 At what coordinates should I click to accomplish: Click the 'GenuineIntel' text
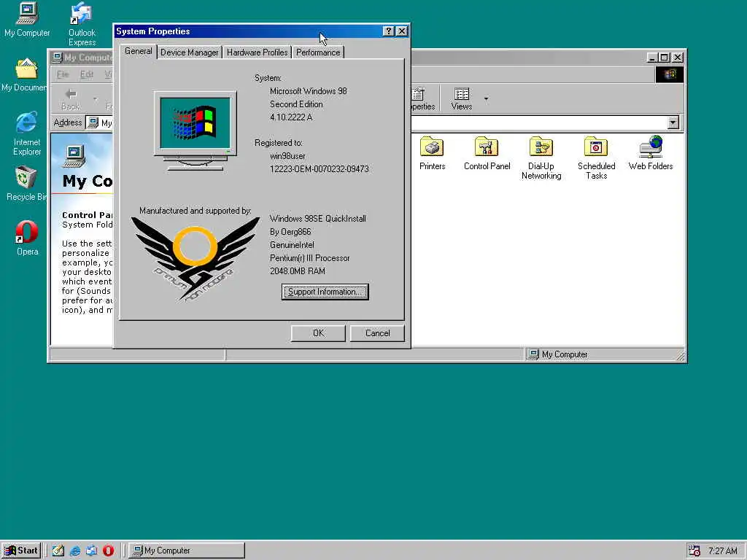(292, 245)
